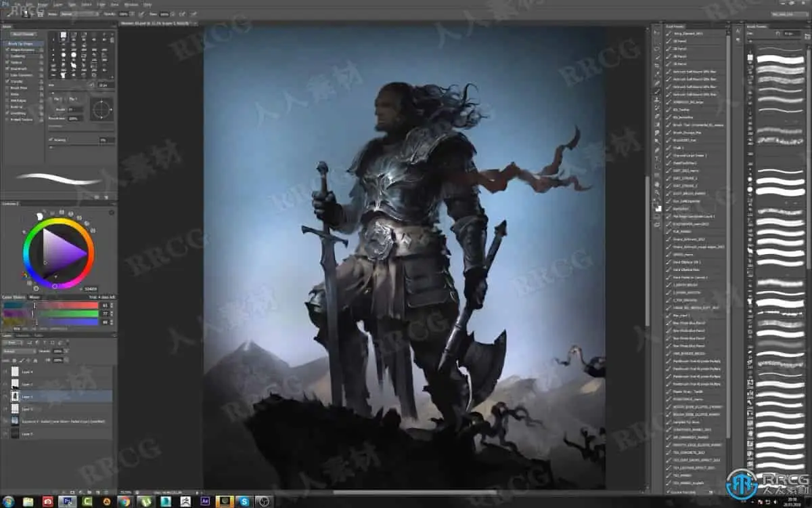
Task: Open the Image menu
Action: 44,4
